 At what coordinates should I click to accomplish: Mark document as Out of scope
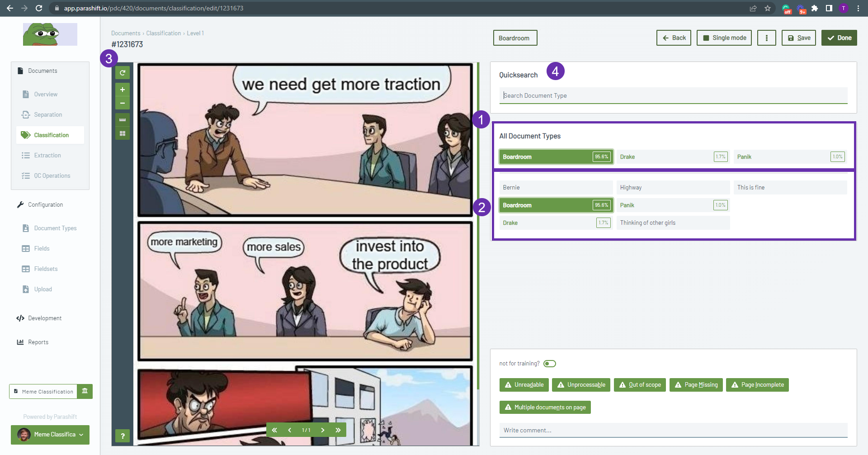pyautogui.click(x=640, y=385)
